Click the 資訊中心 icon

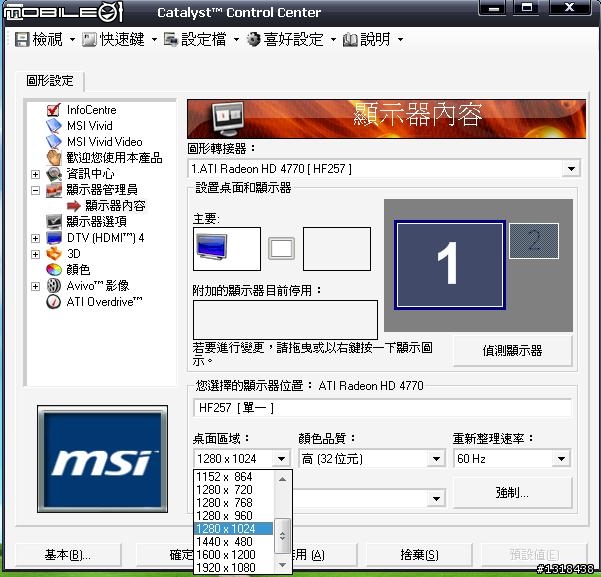(53, 174)
